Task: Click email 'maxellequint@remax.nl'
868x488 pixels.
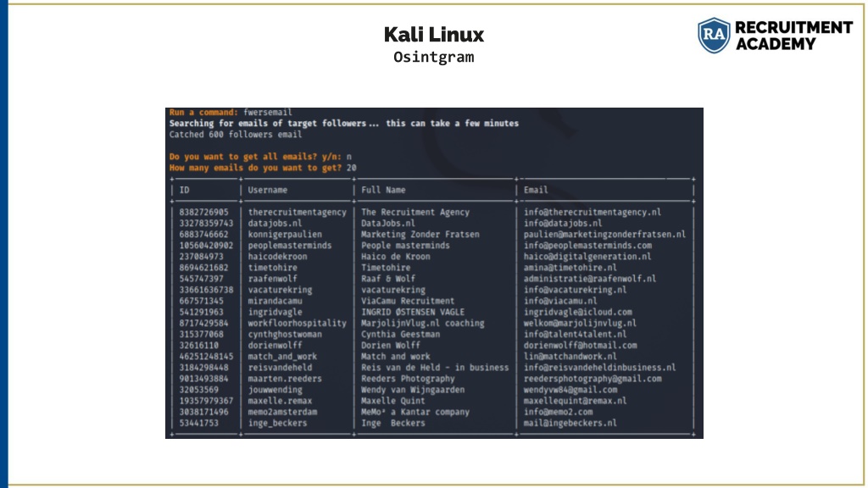Action: (x=576, y=401)
